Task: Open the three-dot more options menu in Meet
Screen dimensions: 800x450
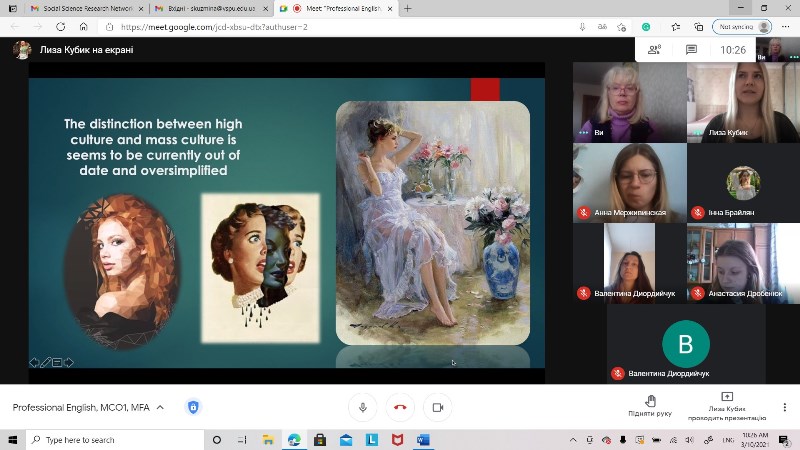Action: (785, 407)
